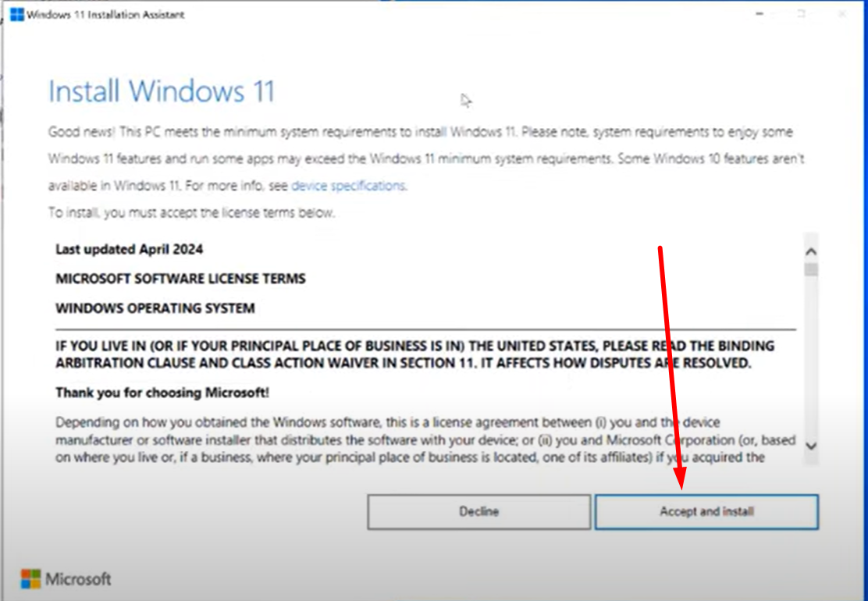The height and width of the screenshot is (601, 868).
Task: Click the license text scrollbar thumb
Action: [x=811, y=269]
